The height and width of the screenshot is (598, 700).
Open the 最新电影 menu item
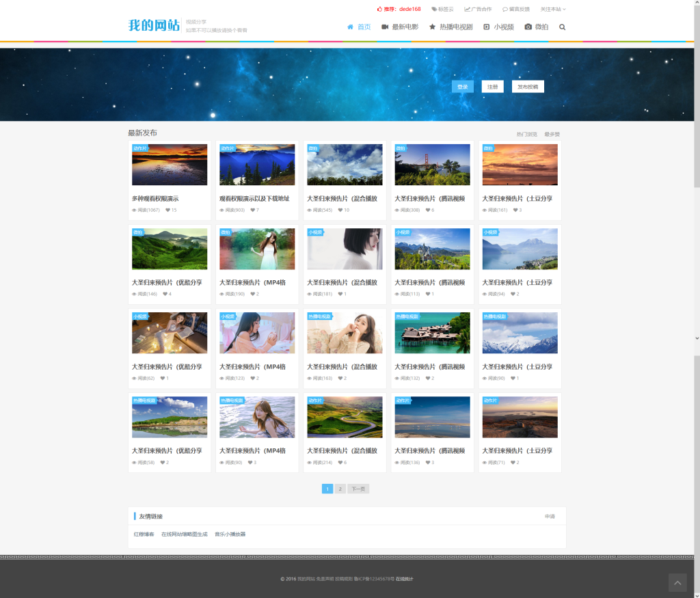(x=400, y=27)
